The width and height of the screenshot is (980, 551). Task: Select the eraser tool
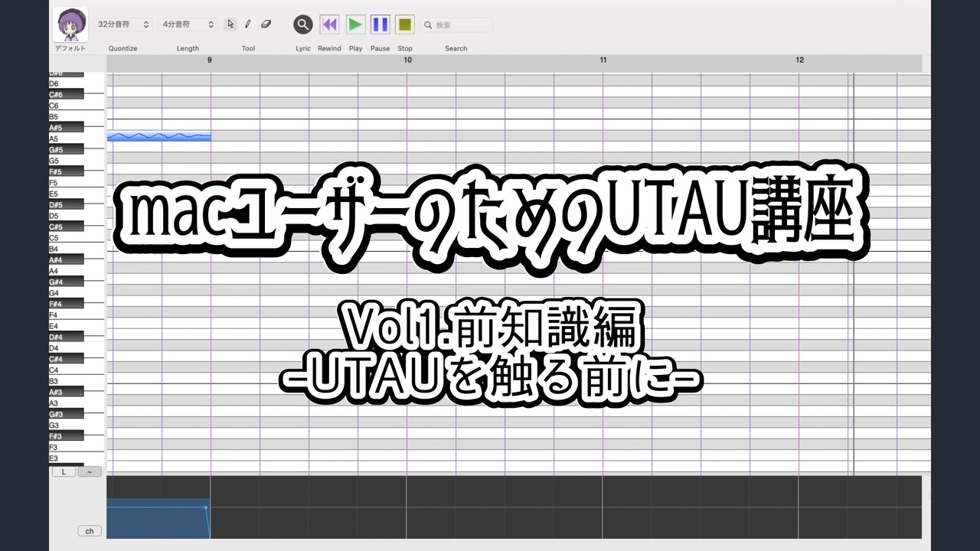[266, 24]
